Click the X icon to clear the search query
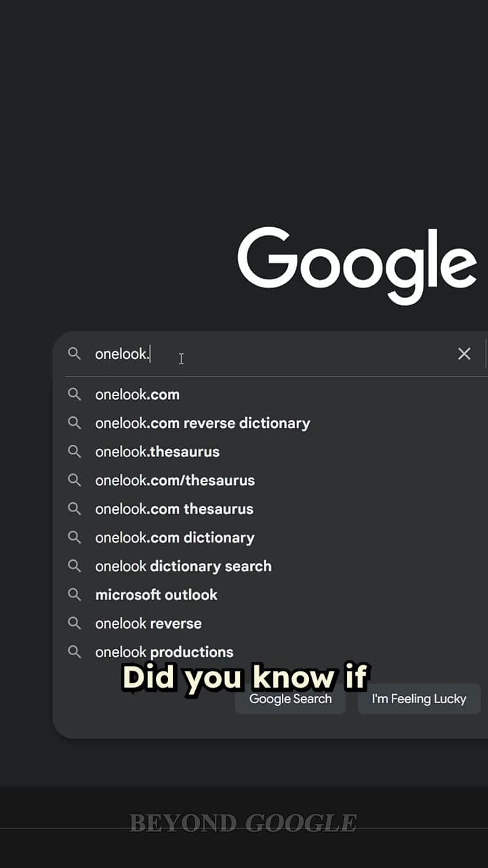This screenshot has height=868, width=488. [x=464, y=353]
